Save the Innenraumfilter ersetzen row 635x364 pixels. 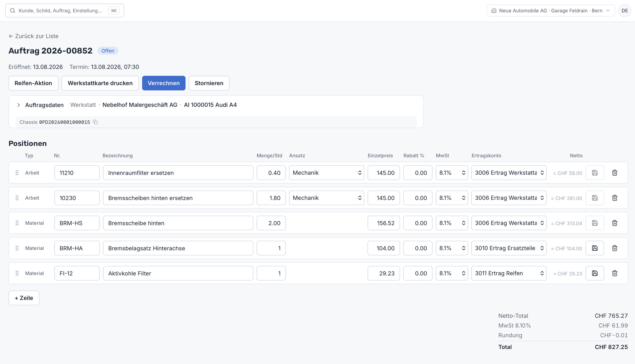pos(595,173)
